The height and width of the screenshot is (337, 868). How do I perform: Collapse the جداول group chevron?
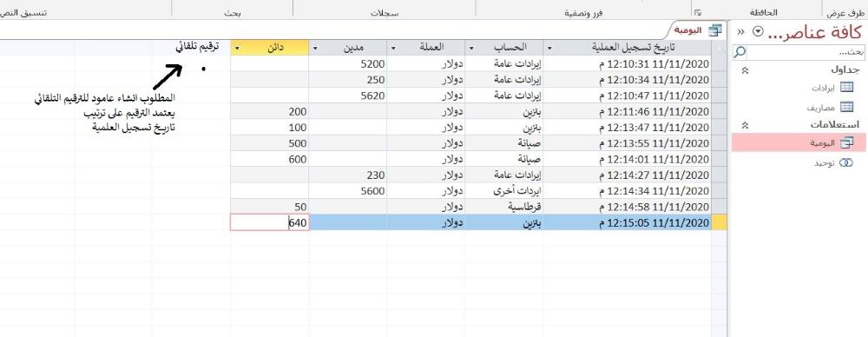745,70
